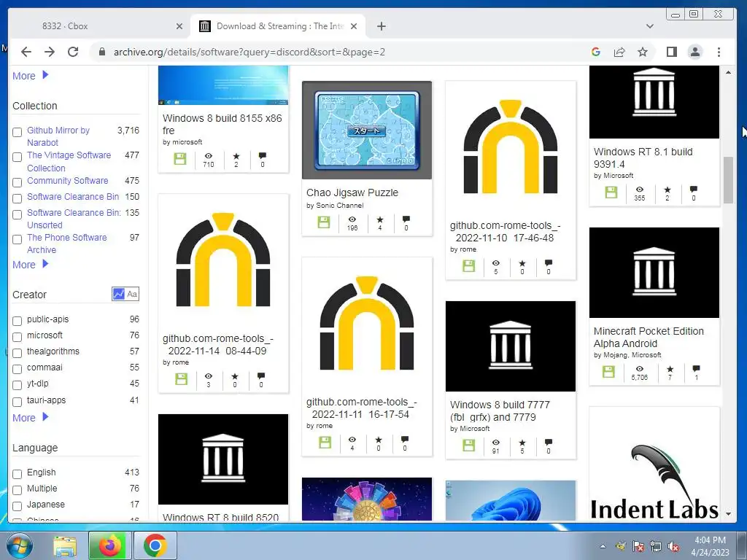Click the page vertical scrollbar thumb
Viewport: 747px width, 560px height.
[728, 180]
